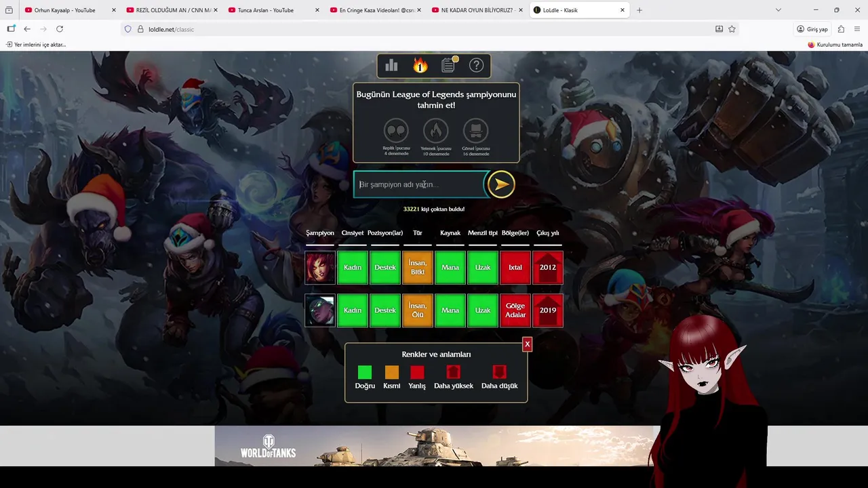Viewport: 868px width, 488px height.
Task: Click the red Yanlış legend swatch
Action: (x=417, y=372)
